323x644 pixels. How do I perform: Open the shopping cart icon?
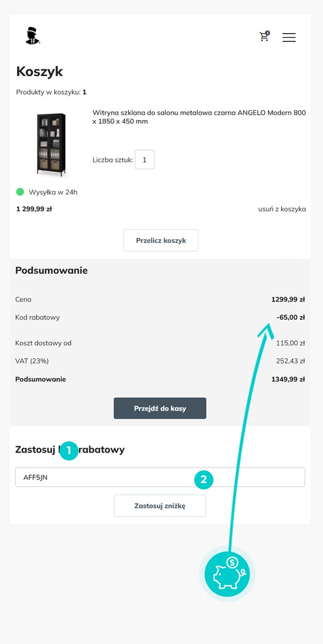click(x=264, y=36)
